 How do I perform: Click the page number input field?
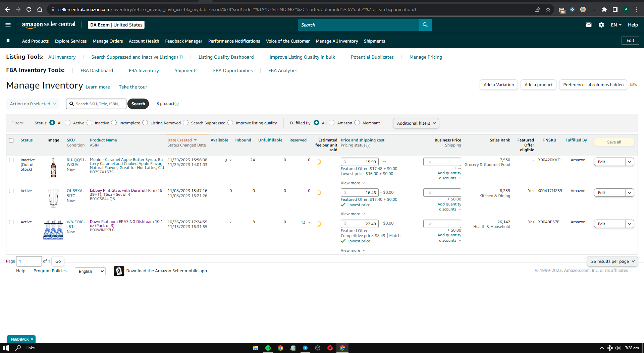tap(29, 261)
